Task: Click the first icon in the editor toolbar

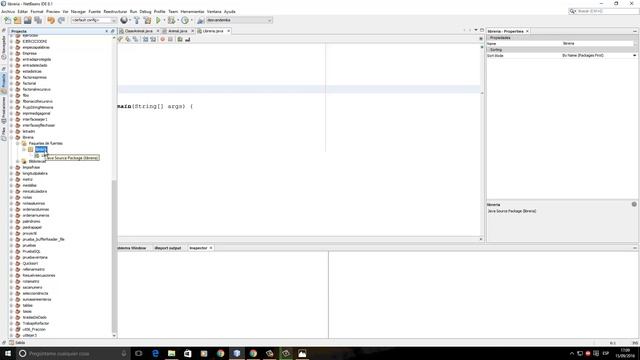Action: click(120, 39)
